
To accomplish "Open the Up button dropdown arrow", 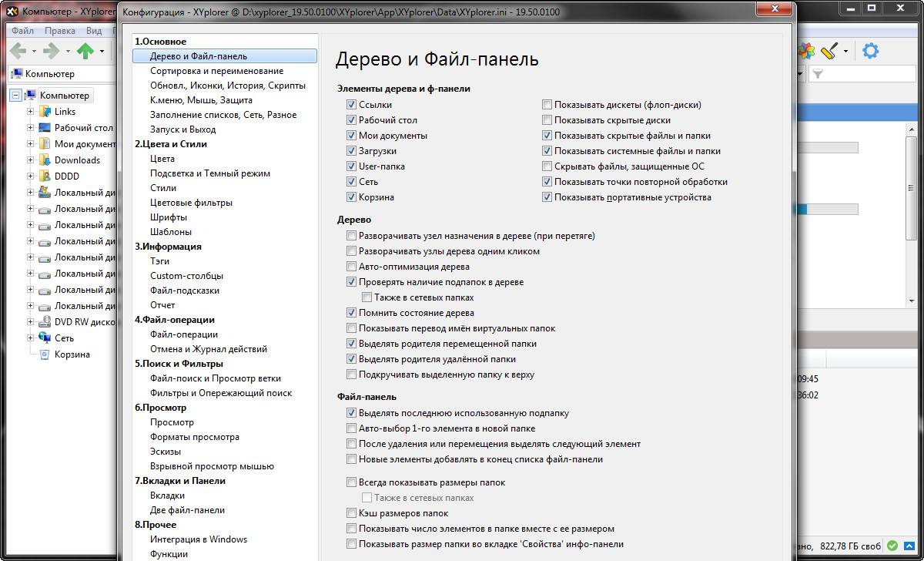I will (102, 52).
